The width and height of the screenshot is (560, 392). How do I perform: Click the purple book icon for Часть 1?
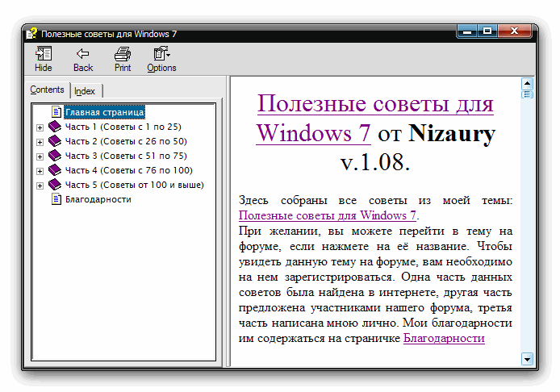tap(55, 127)
